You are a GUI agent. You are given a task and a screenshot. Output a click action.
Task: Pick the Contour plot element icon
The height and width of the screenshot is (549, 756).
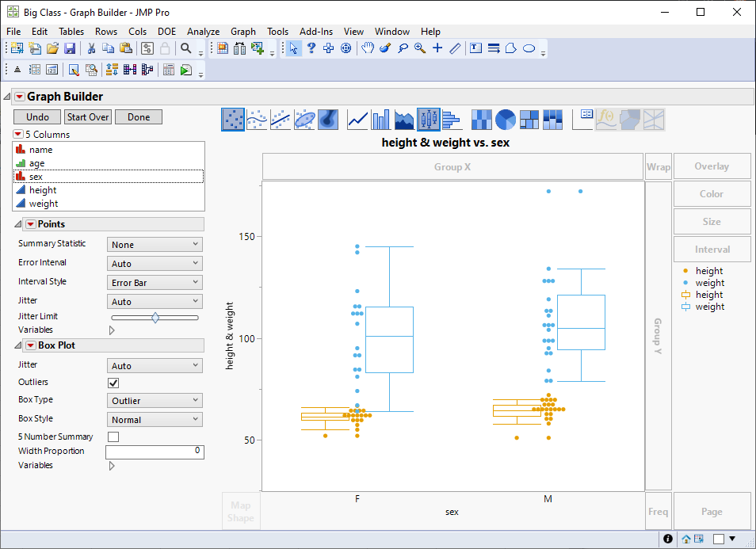point(328,120)
